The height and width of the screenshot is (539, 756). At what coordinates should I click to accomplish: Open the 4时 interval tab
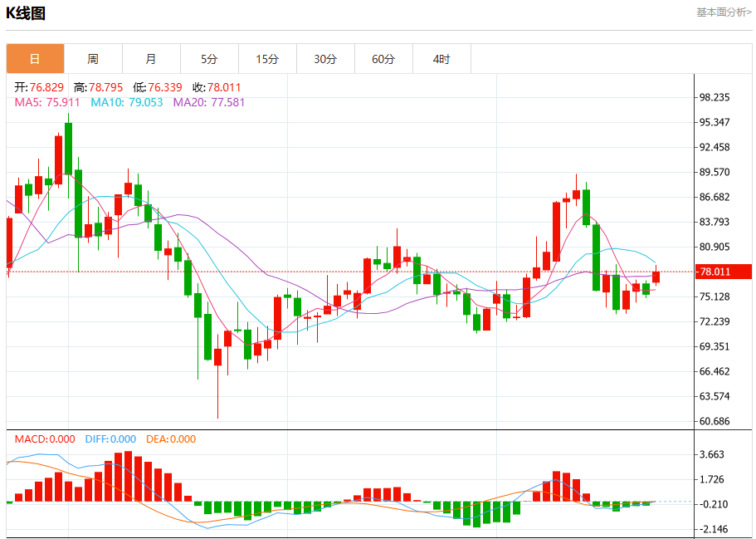click(x=441, y=59)
